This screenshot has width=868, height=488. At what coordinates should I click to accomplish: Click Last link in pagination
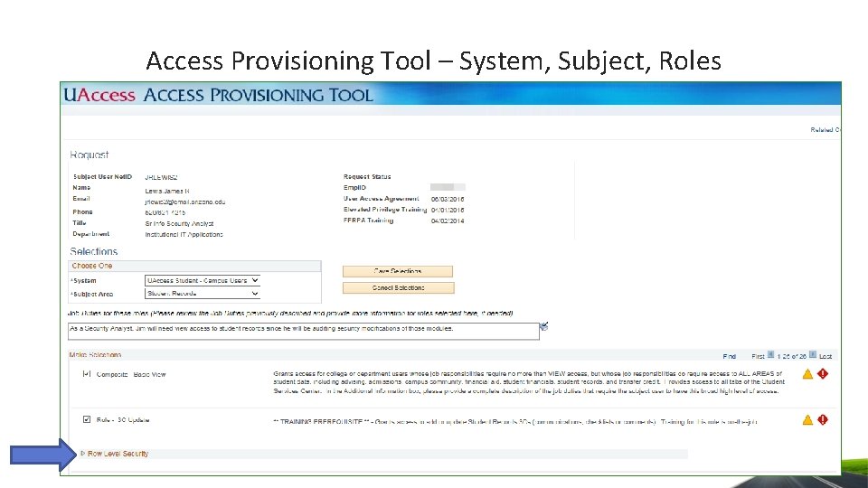coord(826,356)
